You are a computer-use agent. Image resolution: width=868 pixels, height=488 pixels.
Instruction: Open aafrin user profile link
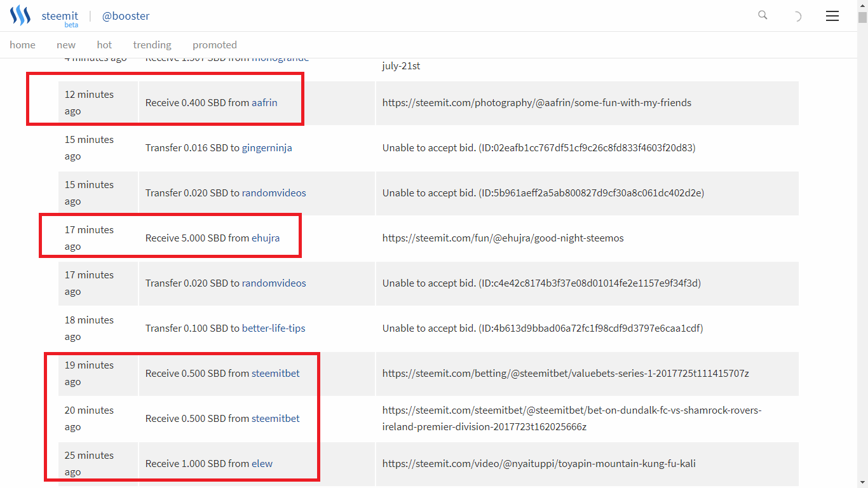pyautogui.click(x=264, y=102)
